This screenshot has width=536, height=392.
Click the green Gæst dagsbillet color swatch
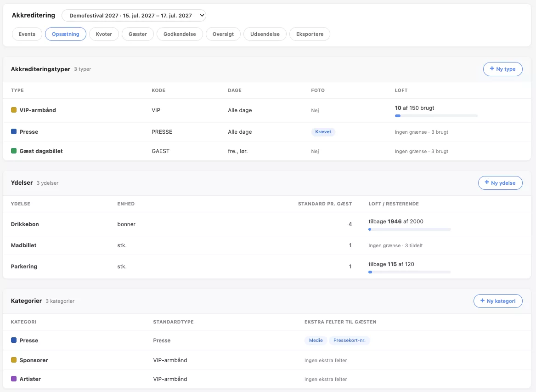tap(14, 151)
